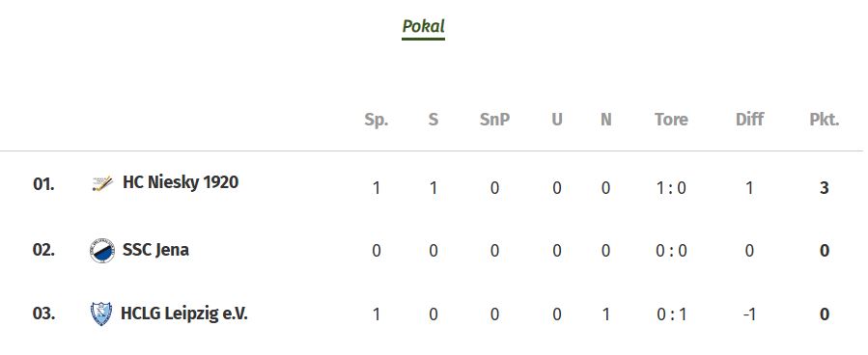Select the Sp. column header
The width and height of the screenshot is (868, 355).
(377, 120)
